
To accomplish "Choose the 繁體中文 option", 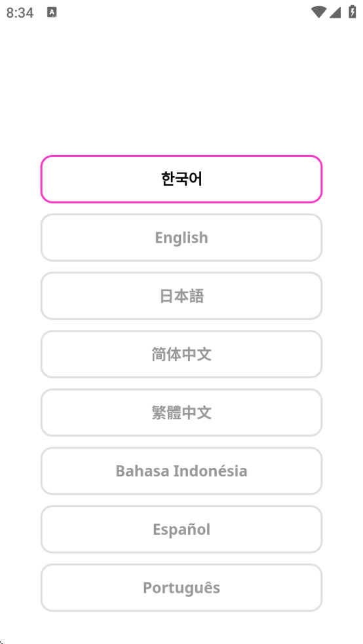I will click(181, 412).
